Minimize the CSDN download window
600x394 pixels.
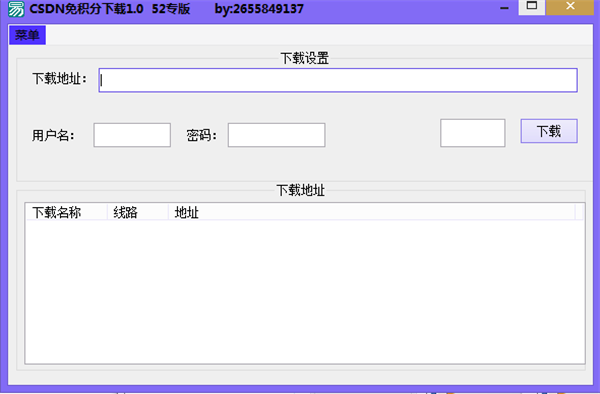pos(505,8)
